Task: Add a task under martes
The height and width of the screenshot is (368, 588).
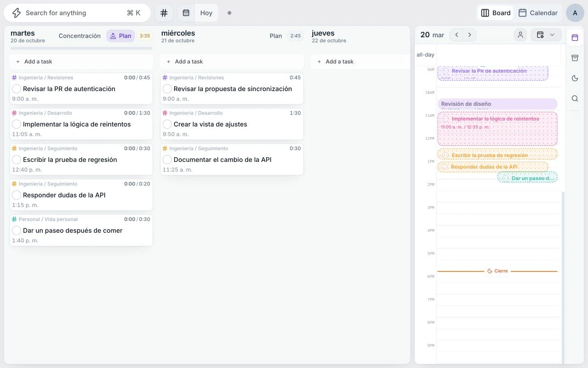Action: pyautogui.click(x=81, y=62)
